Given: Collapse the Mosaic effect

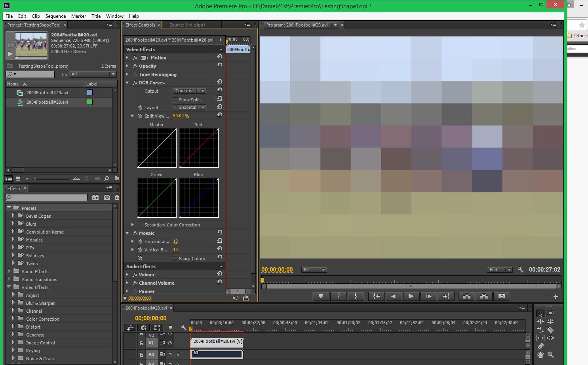Looking at the screenshot, I should [x=127, y=233].
